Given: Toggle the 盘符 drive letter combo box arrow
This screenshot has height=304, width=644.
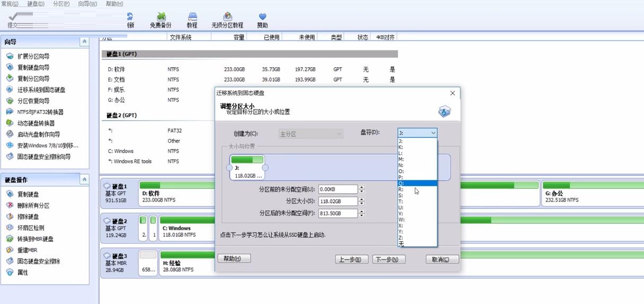Looking at the screenshot, I should point(433,133).
